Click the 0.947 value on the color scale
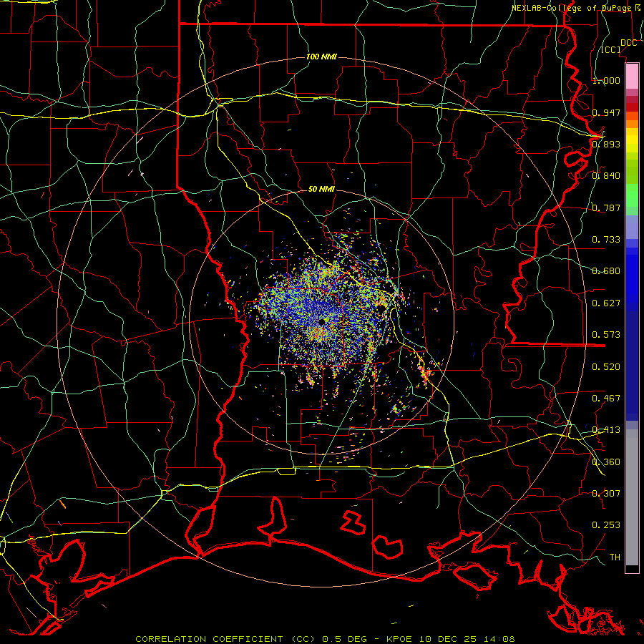This screenshot has width=644, height=644. click(x=606, y=112)
